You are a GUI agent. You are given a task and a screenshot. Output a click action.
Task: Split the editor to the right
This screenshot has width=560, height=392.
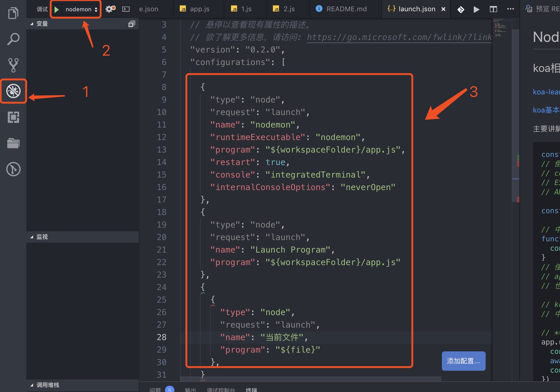pos(493,9)
